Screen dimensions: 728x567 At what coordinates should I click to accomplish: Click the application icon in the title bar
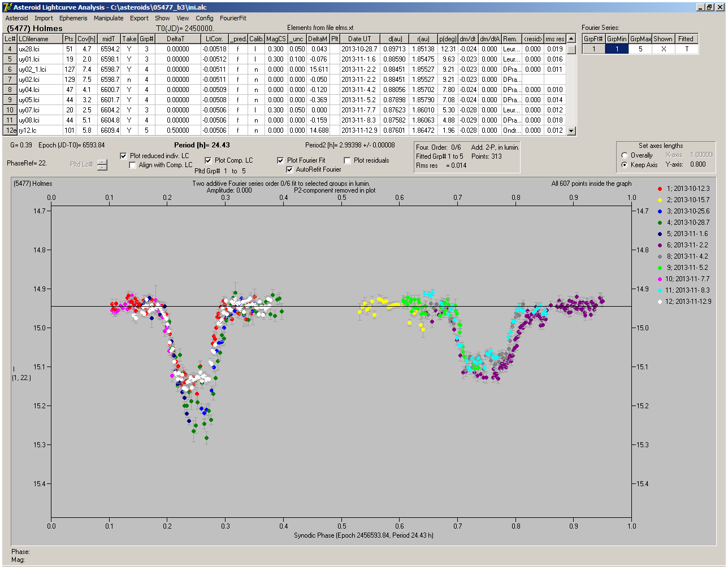click(7, 7)
